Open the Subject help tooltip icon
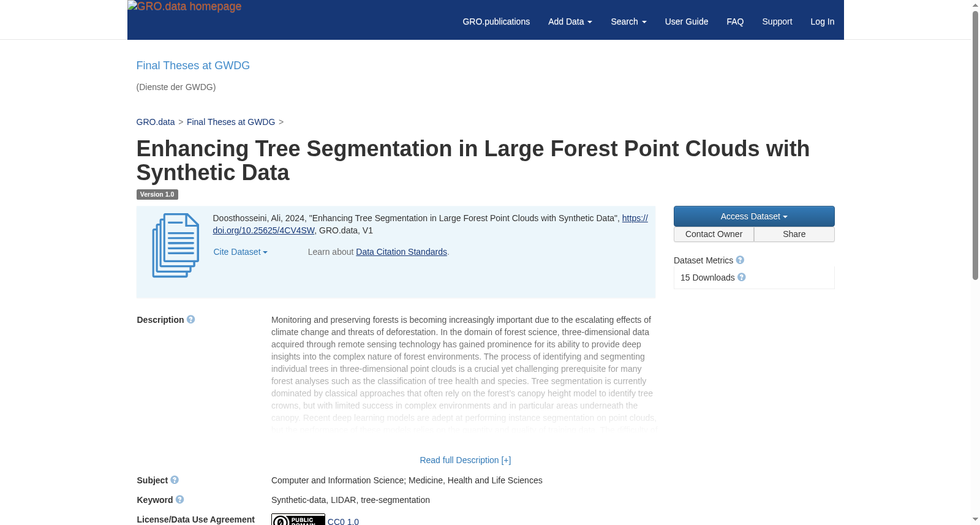 click(175, 480)
